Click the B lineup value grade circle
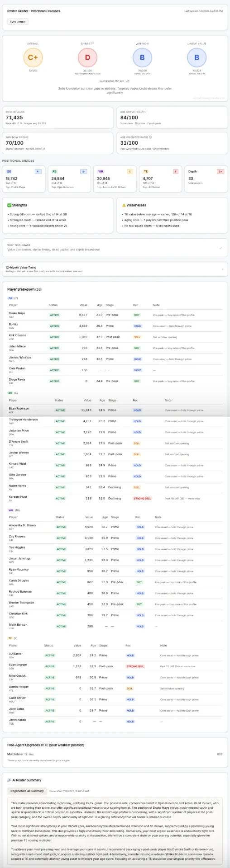Screen dimensions: 230x868 click(197, 57)
